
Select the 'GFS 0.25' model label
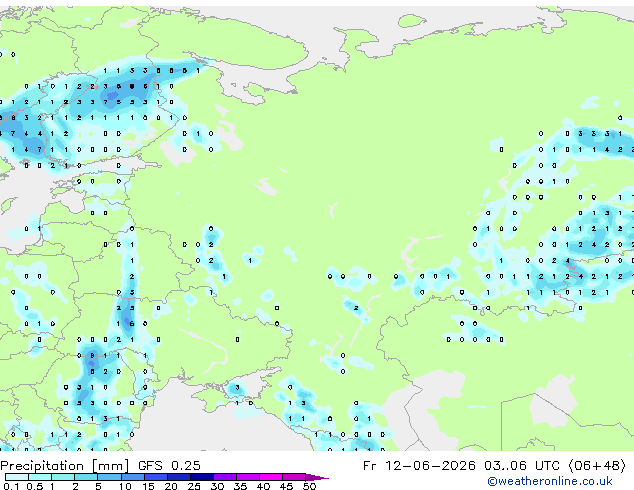(169, 466)
